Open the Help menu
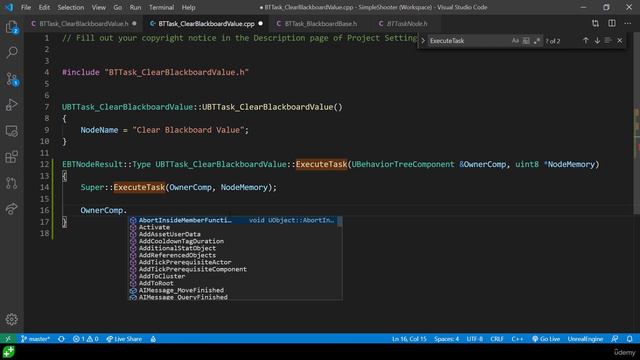 click(x=188, y=7)
